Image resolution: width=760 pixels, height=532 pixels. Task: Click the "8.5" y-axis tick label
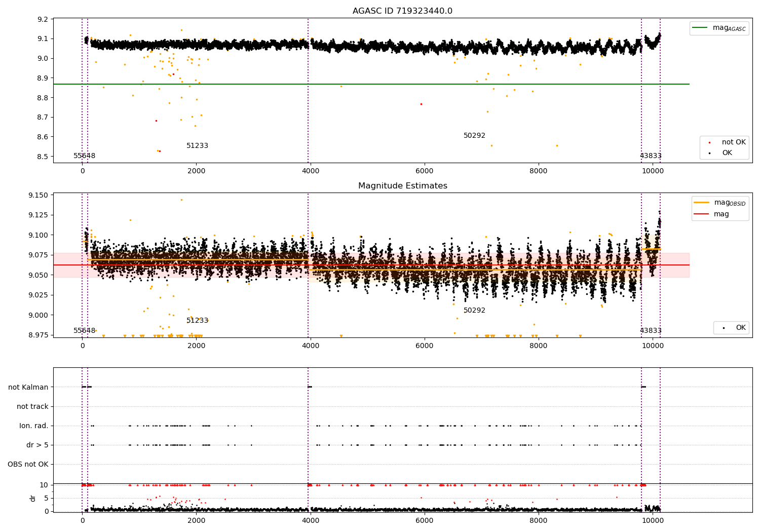coord(43,157)
